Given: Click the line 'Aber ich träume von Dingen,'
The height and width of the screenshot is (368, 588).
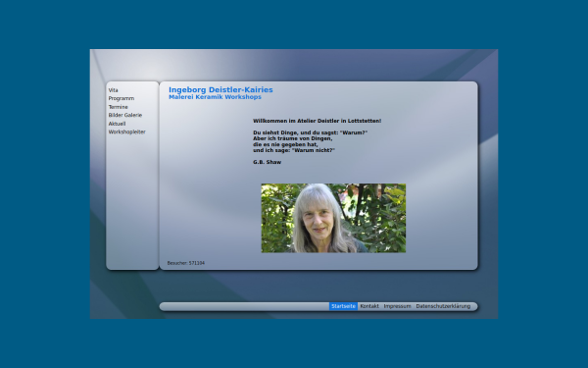Looking at the screenshot, I should tap(292, 138).
